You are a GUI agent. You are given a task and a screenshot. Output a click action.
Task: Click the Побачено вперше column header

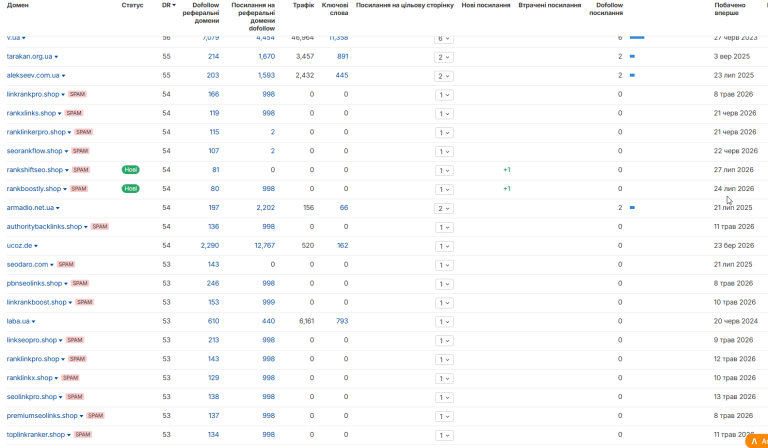[730, 9]
